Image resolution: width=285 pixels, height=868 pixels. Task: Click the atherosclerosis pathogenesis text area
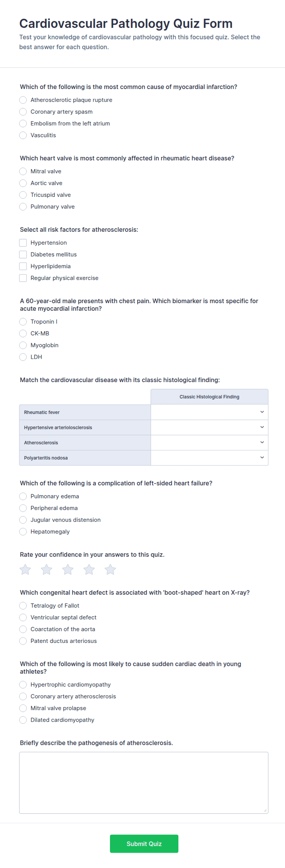[x=144, y=783]
